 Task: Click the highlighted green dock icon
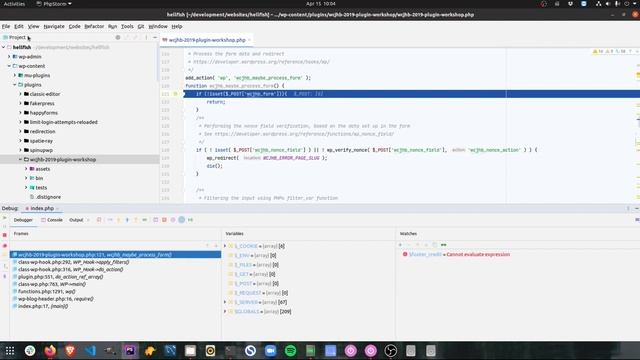(311, 351)
